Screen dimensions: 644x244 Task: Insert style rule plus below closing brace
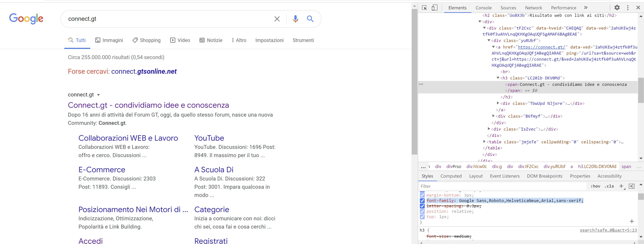pyautogui.click(x=632, y=221)
